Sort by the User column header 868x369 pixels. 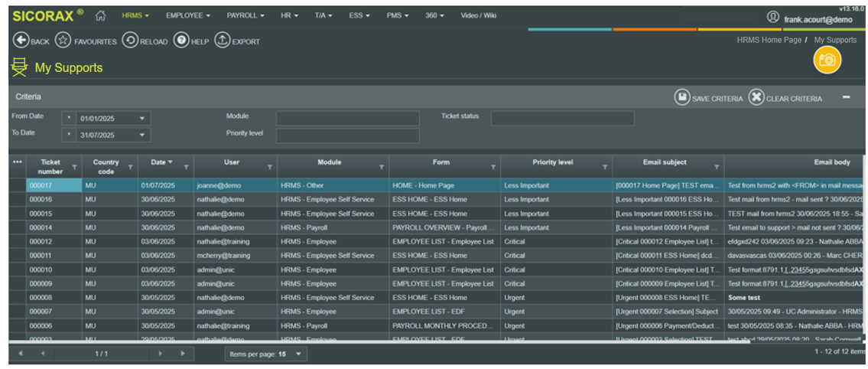(232, 162)
